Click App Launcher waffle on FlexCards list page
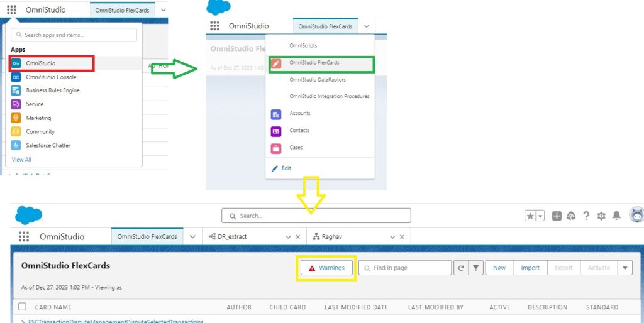Viewport: 644px width, 323px height. [24, 236]
